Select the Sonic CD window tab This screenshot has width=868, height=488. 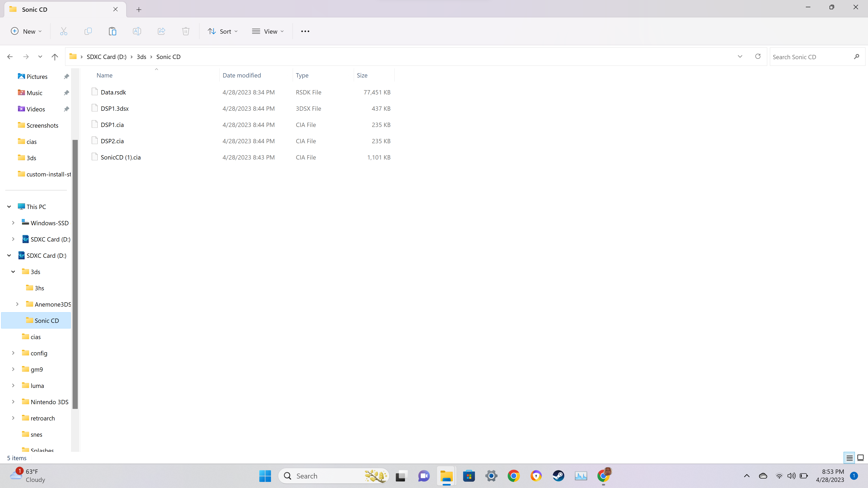coord(65,9)
